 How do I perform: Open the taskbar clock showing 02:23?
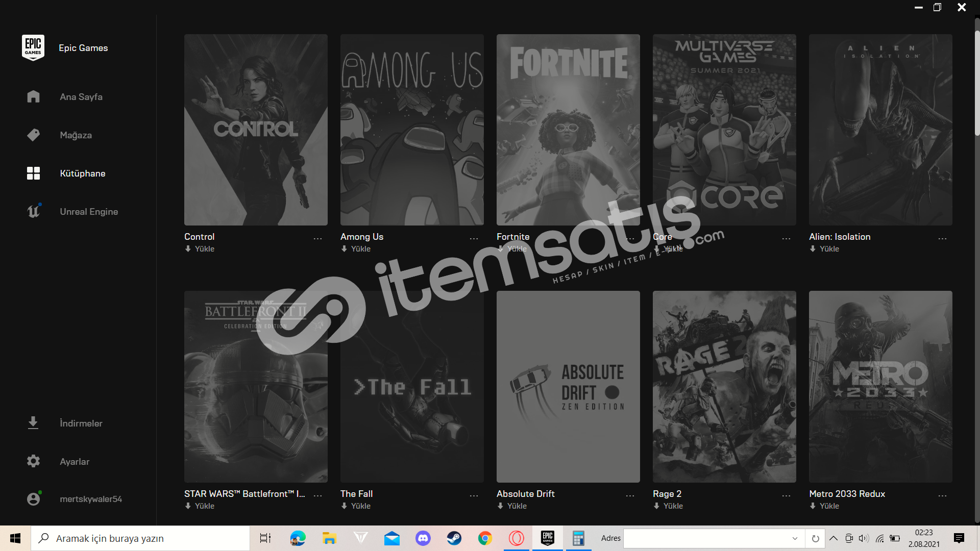[924, 538]
